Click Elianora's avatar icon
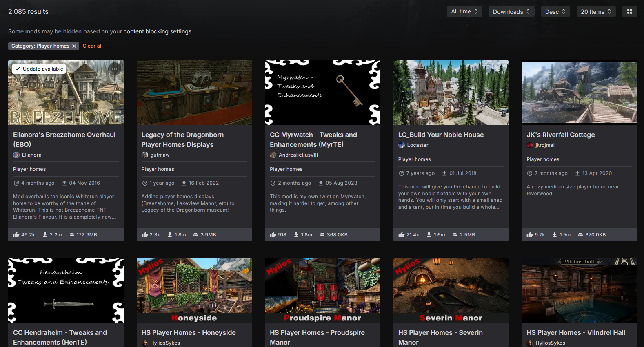The height and width of the screenshot is (347, 644). click(x=16, y=155)
